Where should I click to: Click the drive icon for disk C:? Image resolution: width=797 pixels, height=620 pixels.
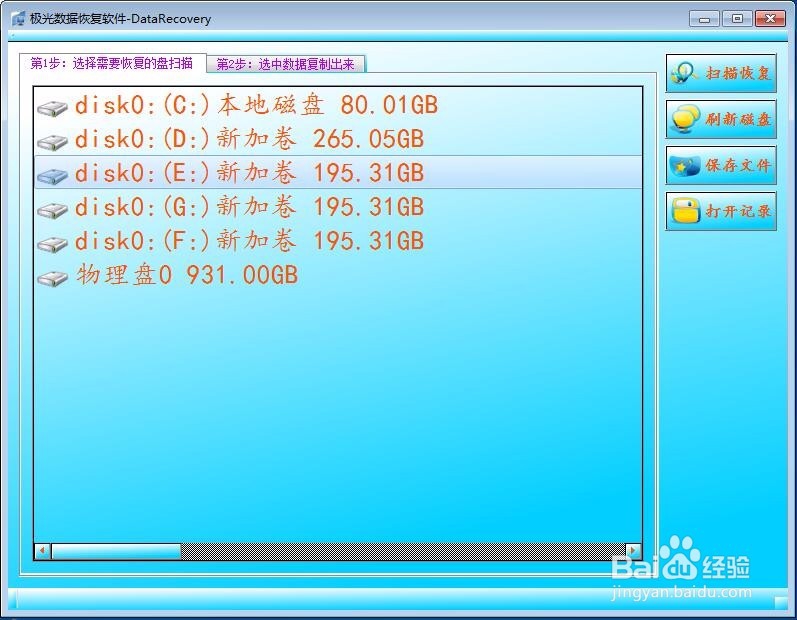(52, 108)
